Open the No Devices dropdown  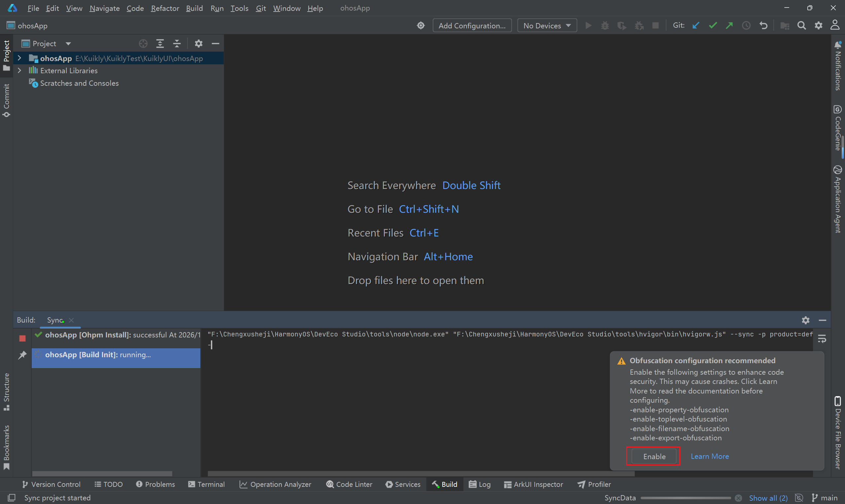547,26
